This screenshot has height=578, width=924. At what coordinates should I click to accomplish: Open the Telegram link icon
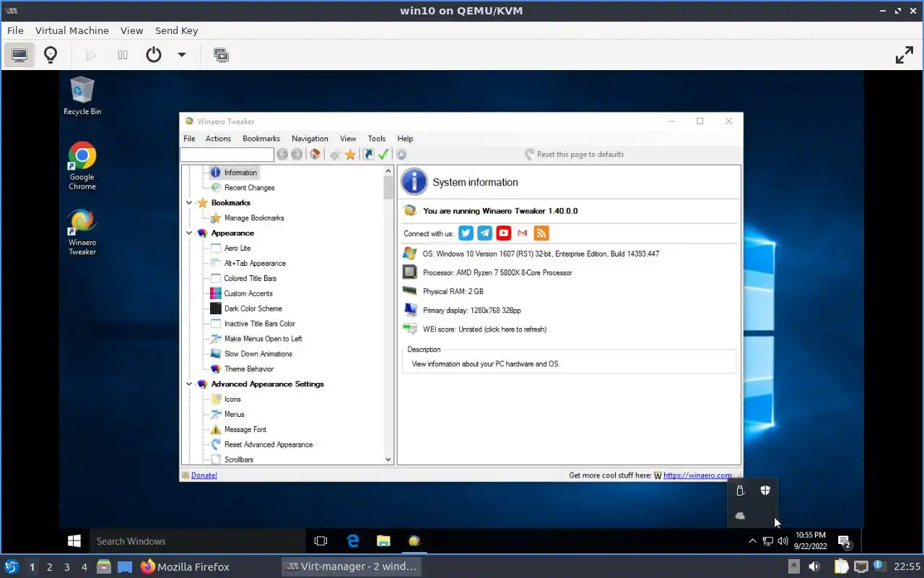tap(485, 233)
